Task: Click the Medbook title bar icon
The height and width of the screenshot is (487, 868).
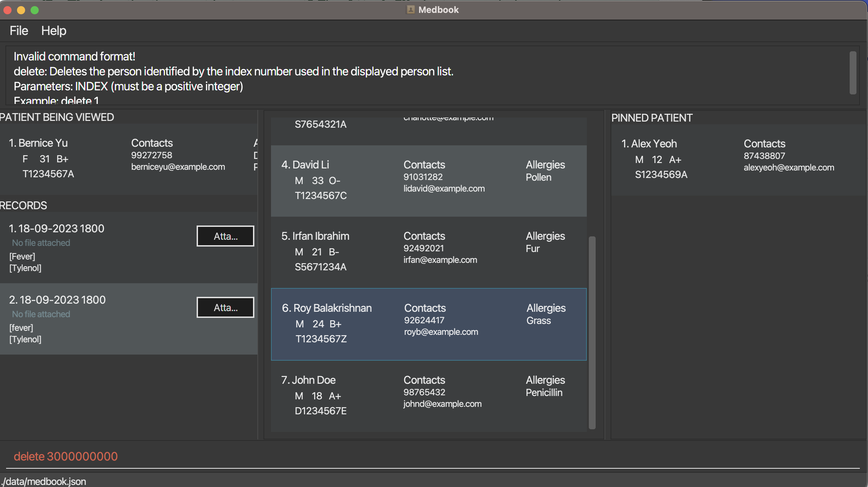Action: coord(411,10)
